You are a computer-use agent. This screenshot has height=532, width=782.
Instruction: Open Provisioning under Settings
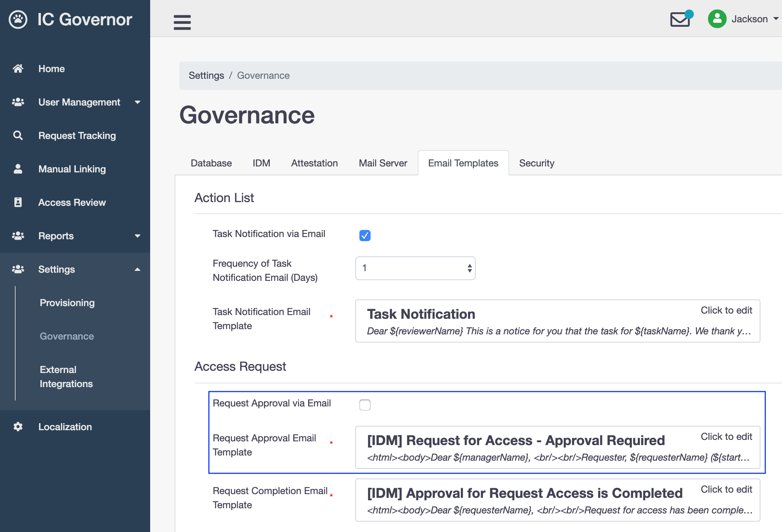[x=67, y=303]
